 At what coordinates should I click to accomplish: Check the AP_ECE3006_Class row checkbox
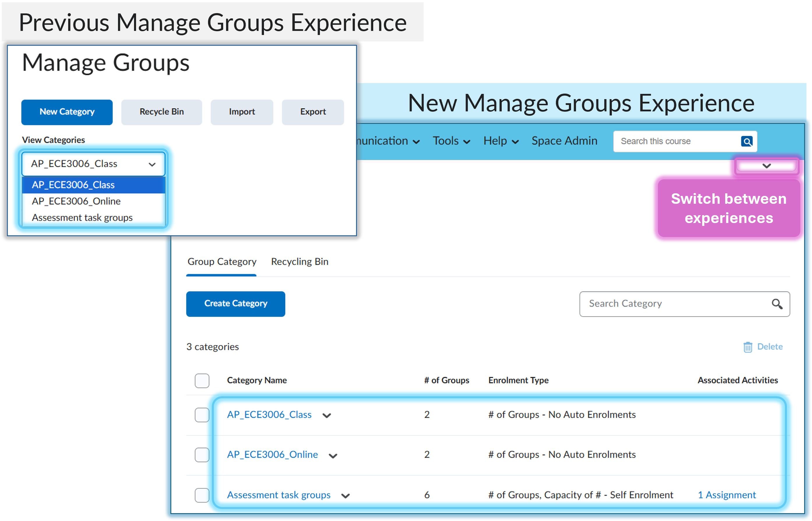pos(202,415)
